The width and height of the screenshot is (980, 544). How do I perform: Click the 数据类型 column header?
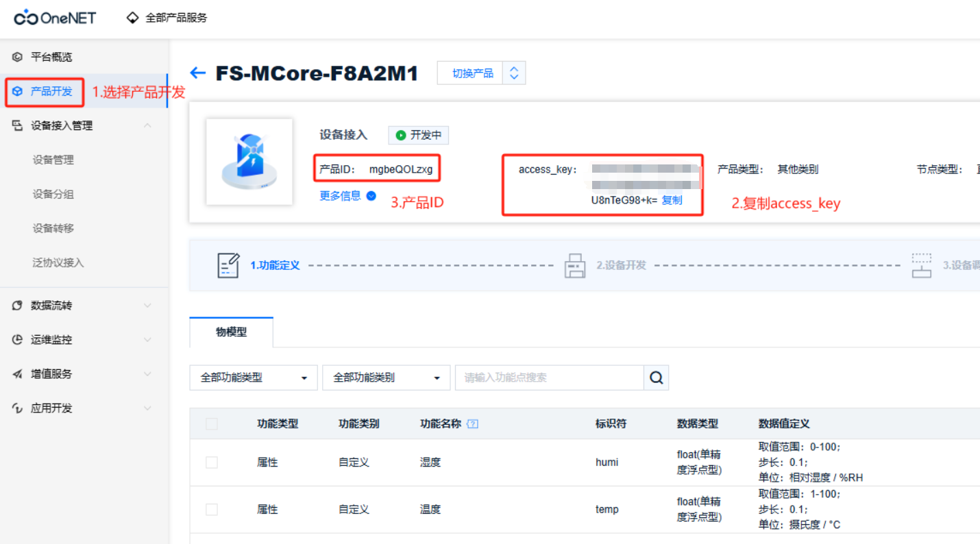click(x=698, y=424)
